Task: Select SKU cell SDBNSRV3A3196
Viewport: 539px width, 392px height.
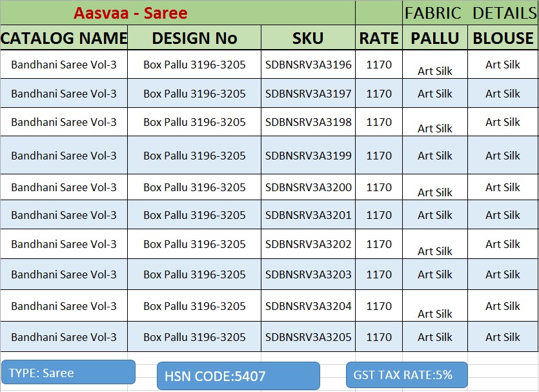Action: [x=308, y=65]
